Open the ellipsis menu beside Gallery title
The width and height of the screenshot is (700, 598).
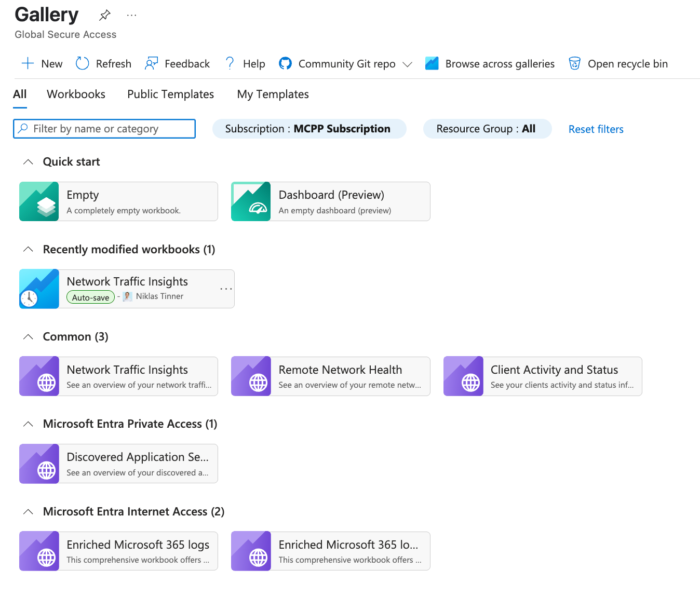click(132, 15)
